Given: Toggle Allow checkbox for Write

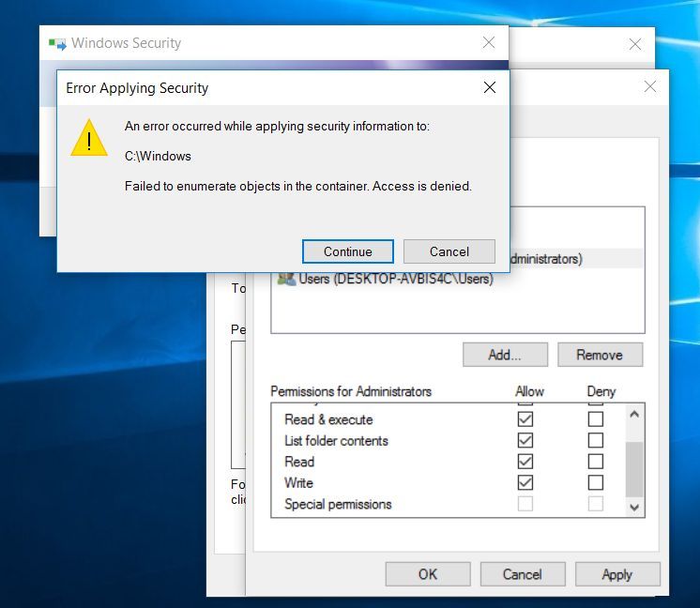Looking at the screenshot, I should point(525,482).
